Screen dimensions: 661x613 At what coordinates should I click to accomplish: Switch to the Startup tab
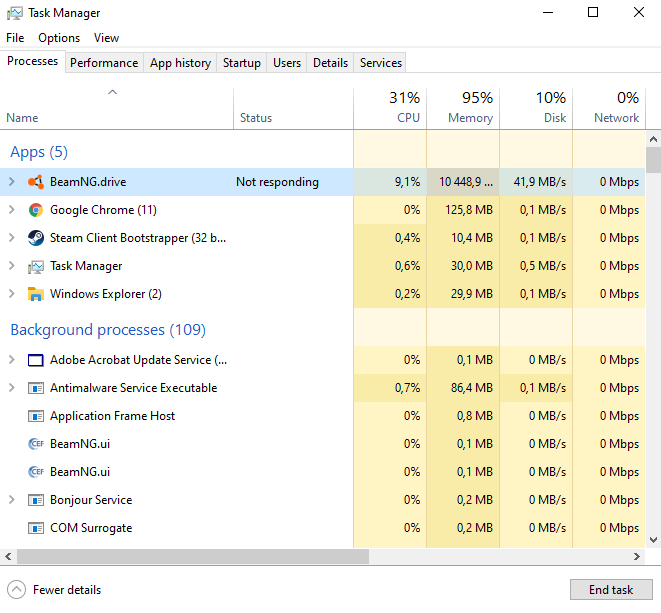242,63
